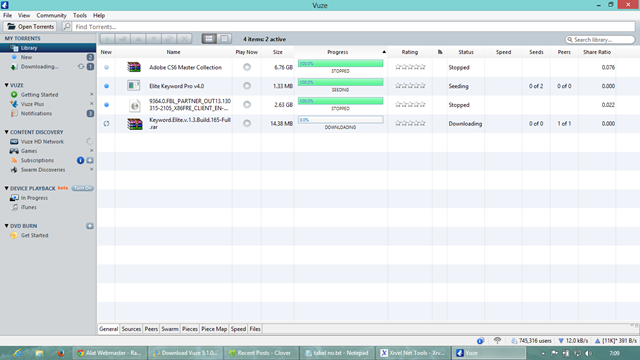
Task: Click the Remove torrent X toolbar icon
Action: 184,39
